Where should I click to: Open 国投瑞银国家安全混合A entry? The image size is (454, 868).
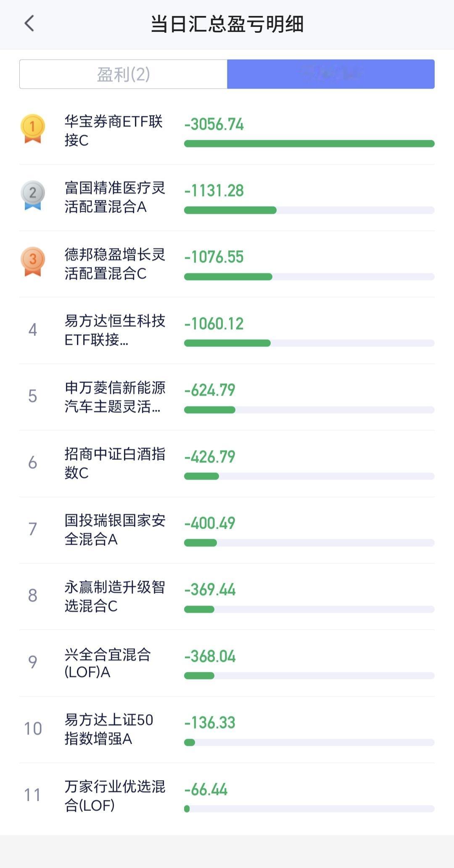click(227, 530)
